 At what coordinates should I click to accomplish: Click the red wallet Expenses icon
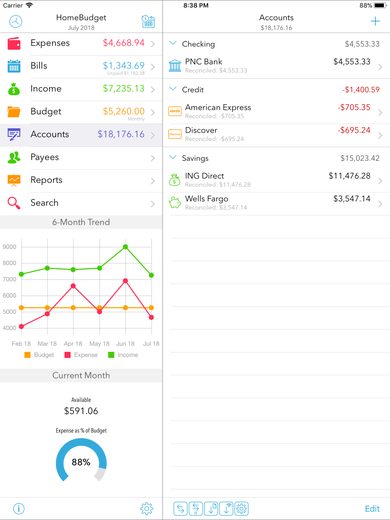pos(14,44)
